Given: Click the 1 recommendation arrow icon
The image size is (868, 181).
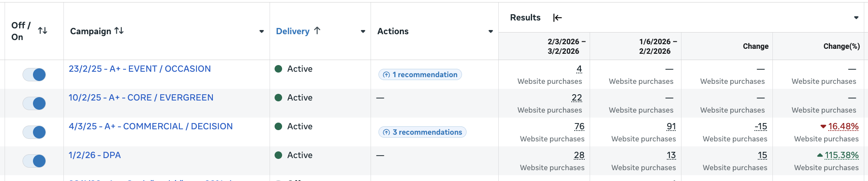Looking at the screenshot, I should pos(386,75).
